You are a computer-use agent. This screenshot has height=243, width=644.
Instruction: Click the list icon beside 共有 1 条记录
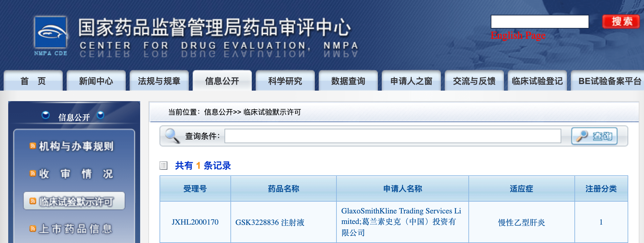pyautogui.click(x=163, y=166)
